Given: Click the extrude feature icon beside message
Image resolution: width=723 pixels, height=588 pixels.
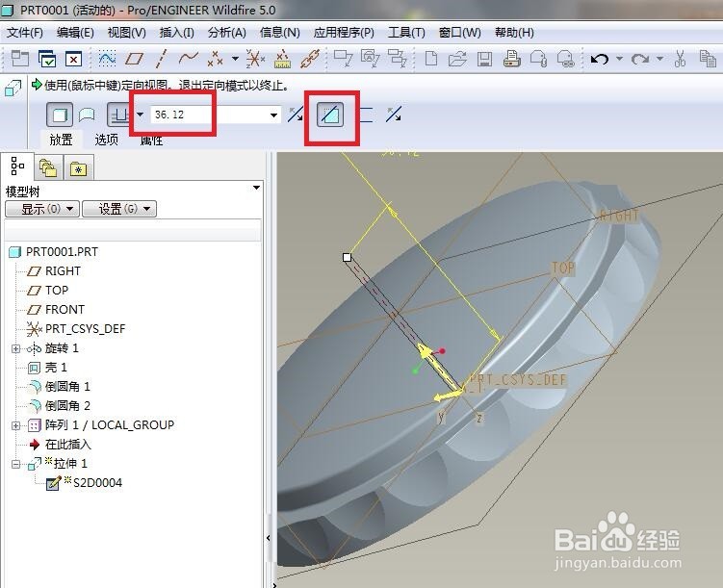Looking at the screenshot, I should tap(13, 88).
